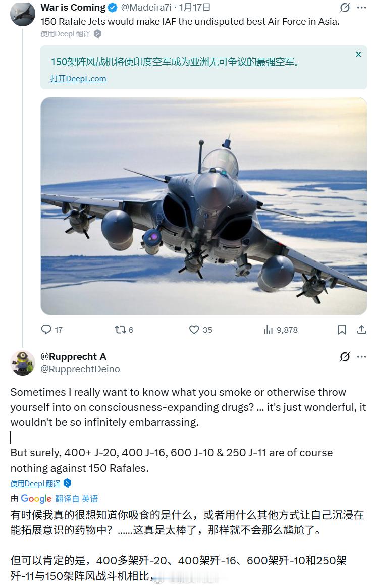Expand the more options menu on the Rupprecht_A reply
Viewport: 374px width, 588px height.
[x=361, y=357]
